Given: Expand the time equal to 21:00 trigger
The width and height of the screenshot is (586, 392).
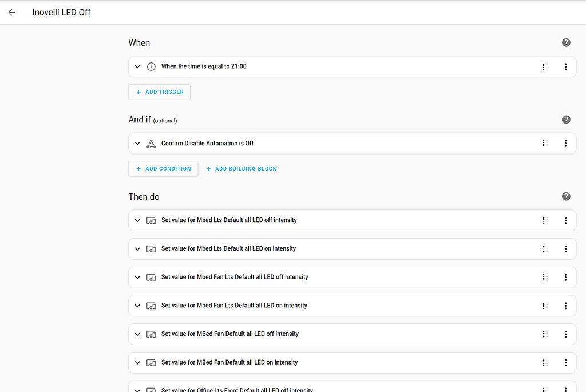Looking at the screenshot, I should (137, 66).
